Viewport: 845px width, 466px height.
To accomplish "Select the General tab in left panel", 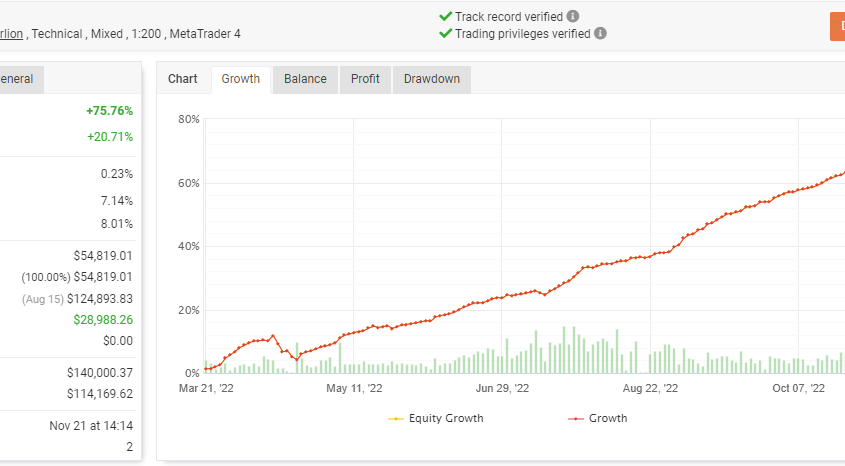I will click(18, 79).
